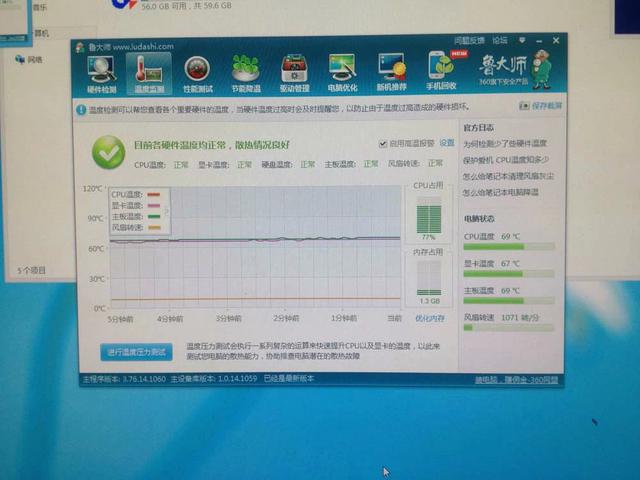The image size is (640, 480).
Task: Click the small 鲁大师 title bar icon
Action: tap(80, 47)
